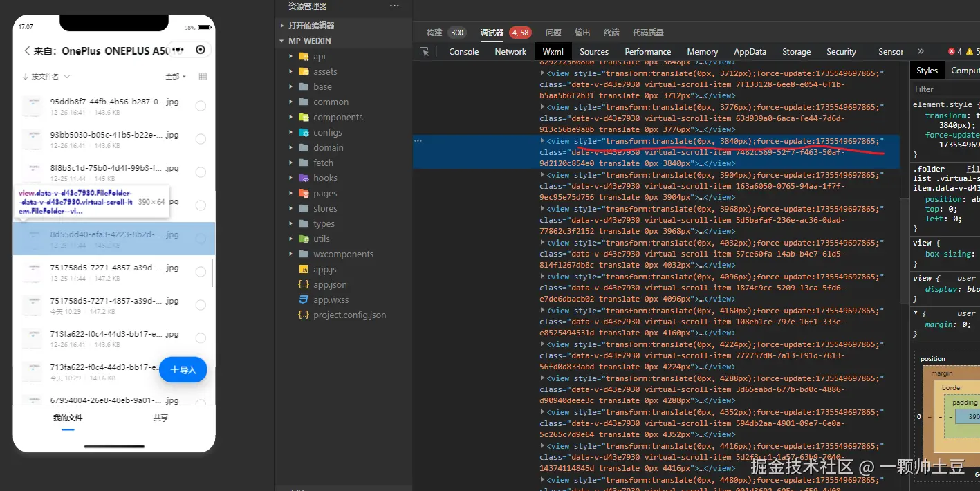This screenshot has height=491, width=980.
Task: Open the mini program capsule more menu
Action: coord(178,50)
